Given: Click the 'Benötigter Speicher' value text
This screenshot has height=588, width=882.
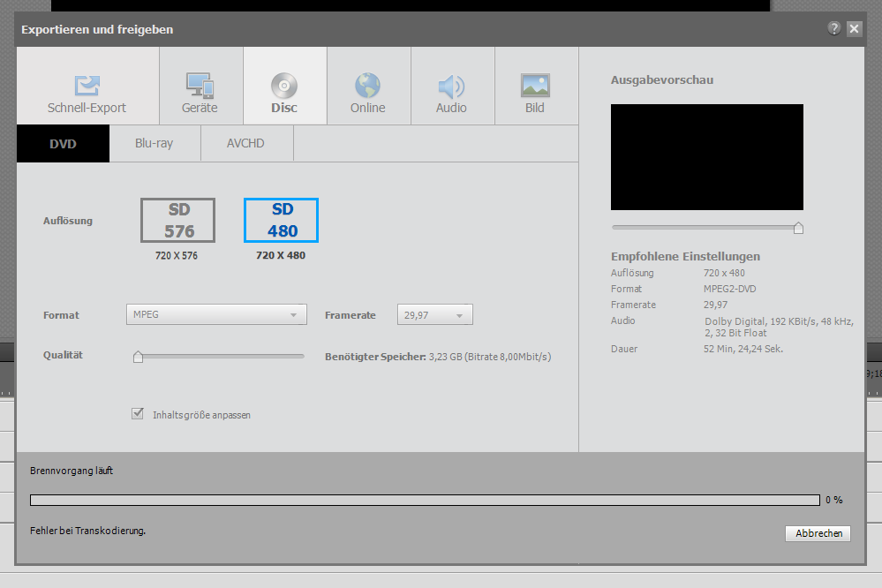Looking at the screenshot, I should pyautogui.click(x=490, y=357).
